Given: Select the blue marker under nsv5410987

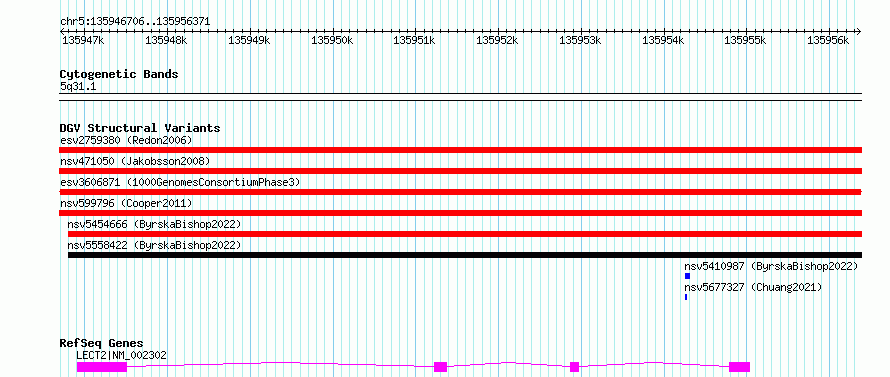Looking at the screenshot, I should [687, 276].
